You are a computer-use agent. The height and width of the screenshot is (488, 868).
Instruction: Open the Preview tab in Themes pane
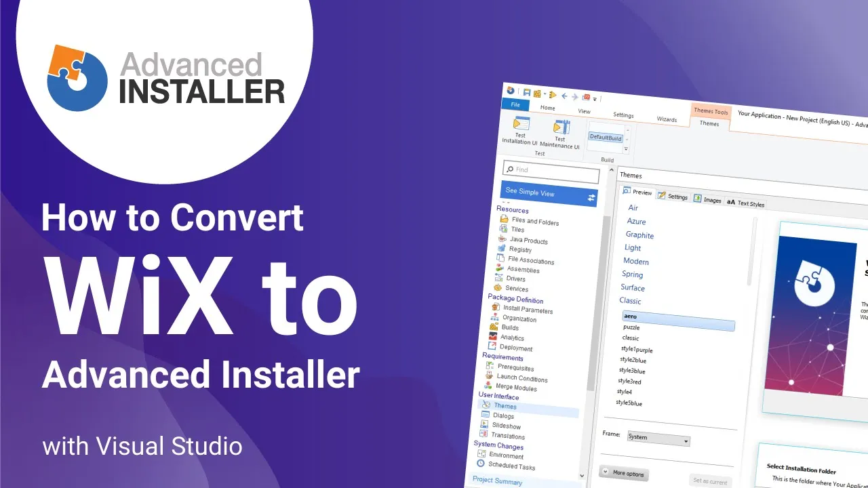click(637, 192)
